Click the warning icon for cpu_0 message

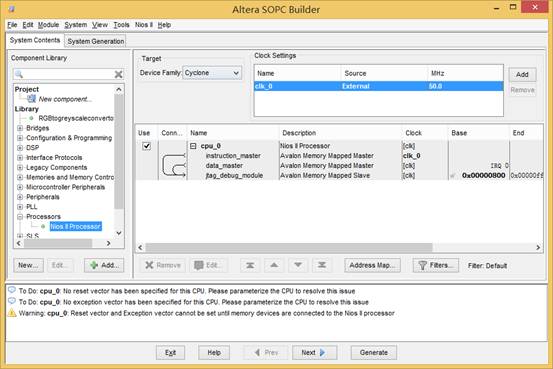12,313
